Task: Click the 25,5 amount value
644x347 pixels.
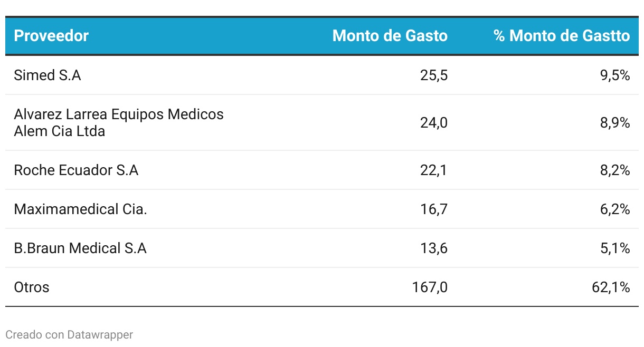Action: tap(434, 75)
